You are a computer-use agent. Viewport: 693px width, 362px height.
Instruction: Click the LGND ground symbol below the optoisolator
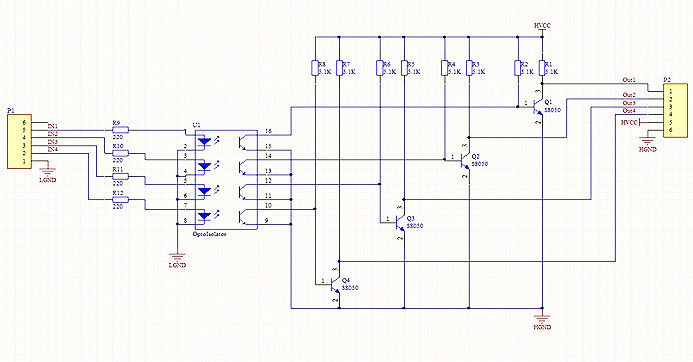coord(178,256)
